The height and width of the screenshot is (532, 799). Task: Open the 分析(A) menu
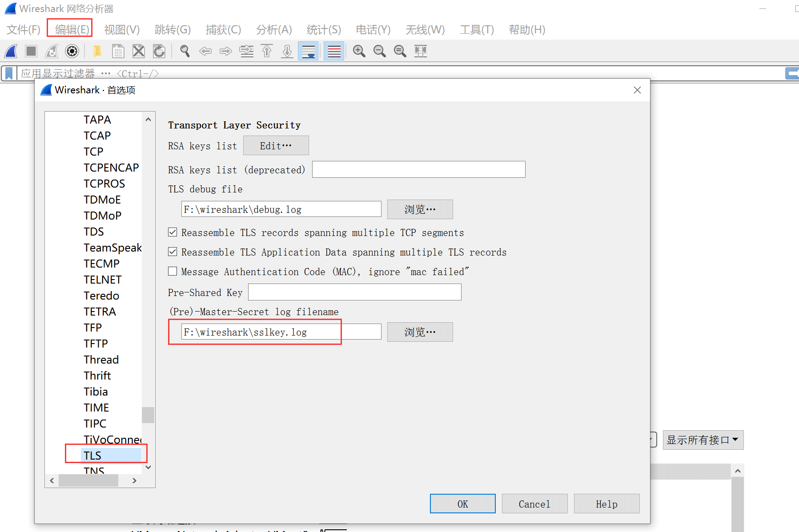click(x=274, y=30)
